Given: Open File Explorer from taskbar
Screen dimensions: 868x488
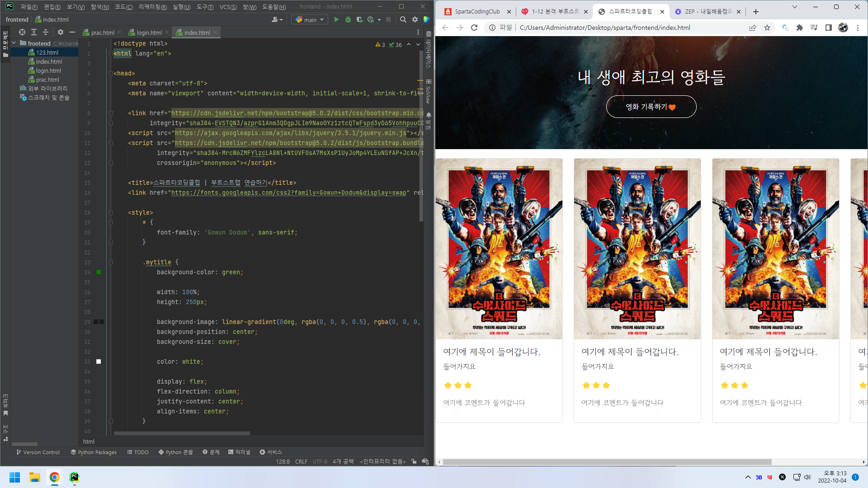Looking at the screenshot, I should click(35, 477).
